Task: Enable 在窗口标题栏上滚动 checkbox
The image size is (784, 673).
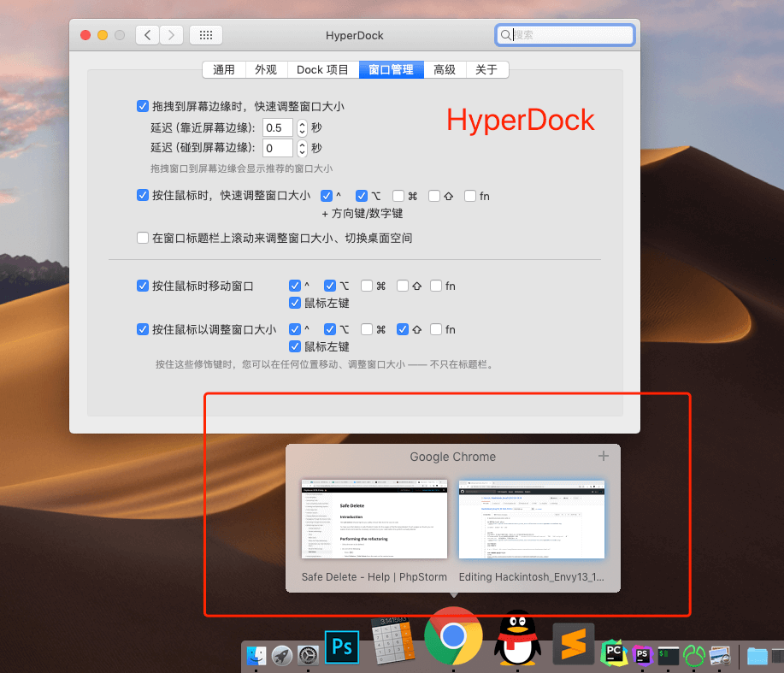Action: click(143, 238)
